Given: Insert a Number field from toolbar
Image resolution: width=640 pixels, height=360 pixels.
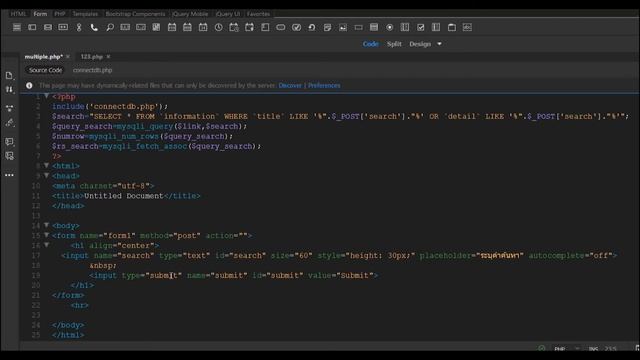Looking at the screenshot, I should tap(125, 27).
